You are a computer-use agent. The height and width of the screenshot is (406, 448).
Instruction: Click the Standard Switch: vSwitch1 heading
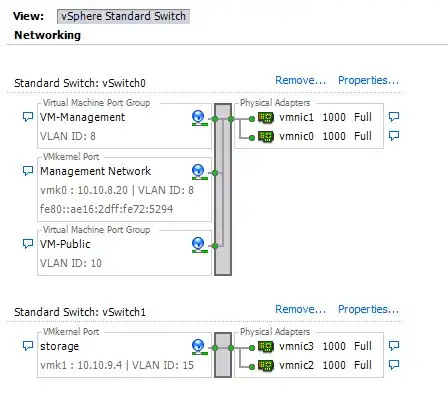(x=80, y=312)
